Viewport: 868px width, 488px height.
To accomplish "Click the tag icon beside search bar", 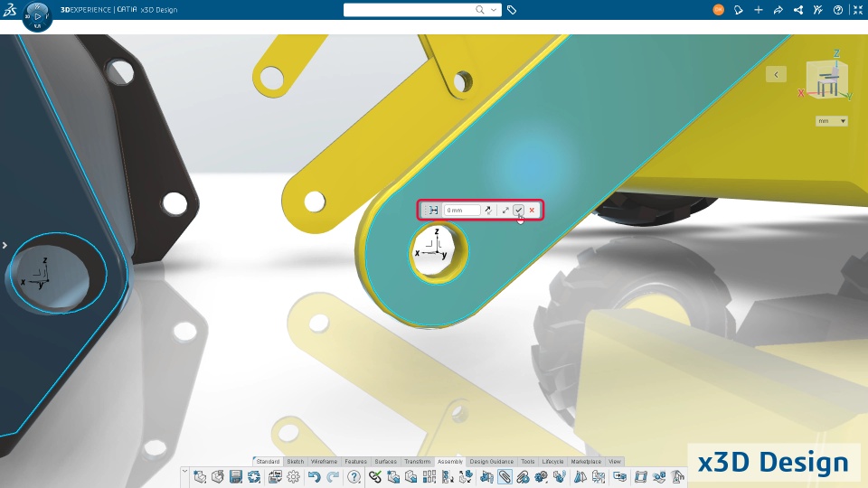I will 512,10.
